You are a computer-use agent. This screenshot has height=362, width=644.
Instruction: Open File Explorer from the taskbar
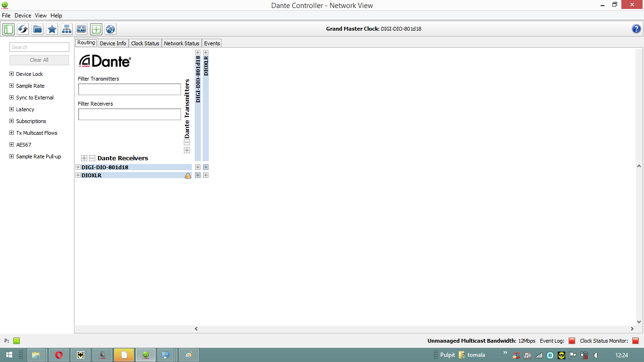[36, 355]
